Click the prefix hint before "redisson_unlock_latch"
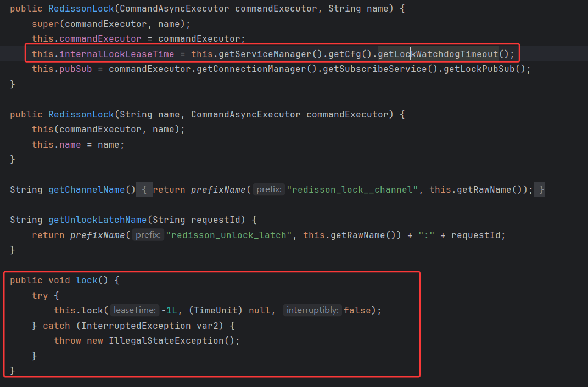Screen dimensions: 588x387 (148, 235)
